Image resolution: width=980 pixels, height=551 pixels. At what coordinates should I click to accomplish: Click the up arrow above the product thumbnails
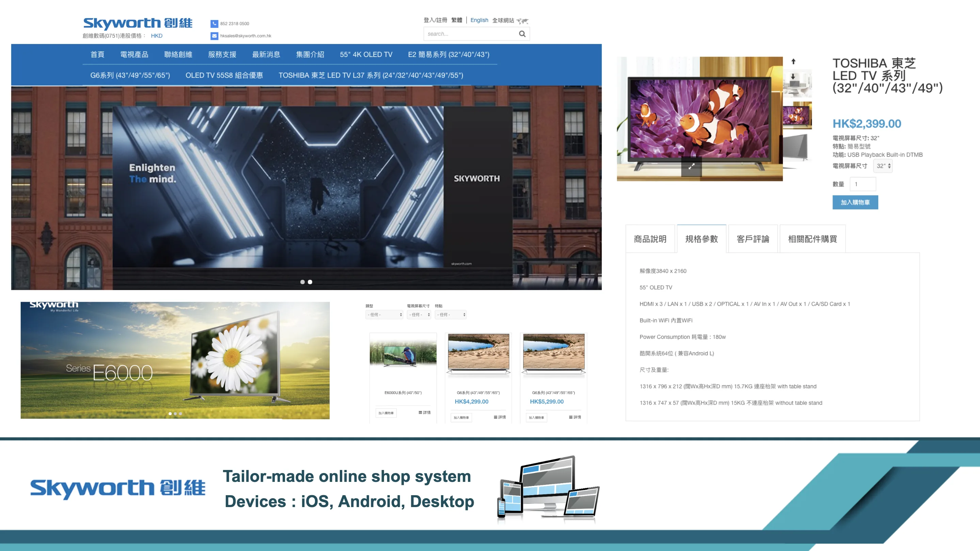tap(793, 61)
